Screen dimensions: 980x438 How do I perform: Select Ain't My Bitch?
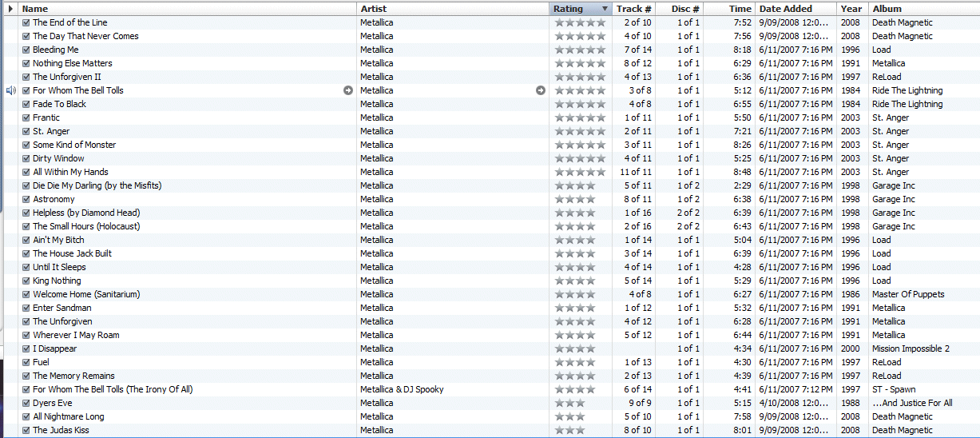(58, 240)
